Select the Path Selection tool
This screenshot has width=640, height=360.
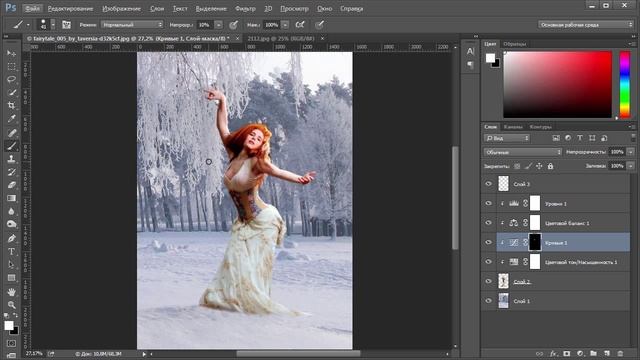point(11,264)
